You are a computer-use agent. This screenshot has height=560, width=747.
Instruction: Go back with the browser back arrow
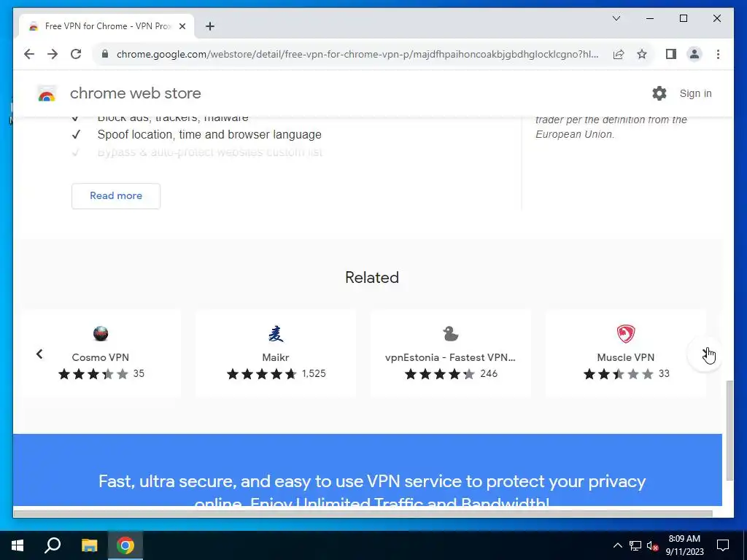tap(29, 54)
